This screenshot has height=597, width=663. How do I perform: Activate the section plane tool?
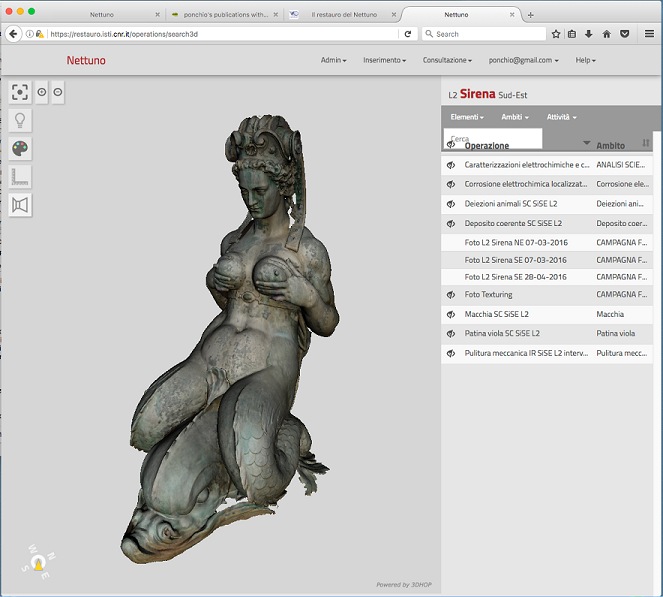[20, 205]
